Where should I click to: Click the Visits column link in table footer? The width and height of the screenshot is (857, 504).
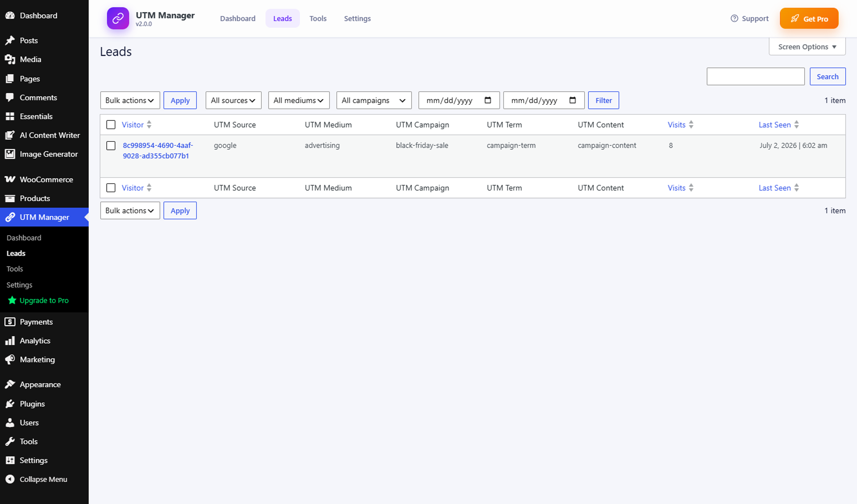click(676, 188)
